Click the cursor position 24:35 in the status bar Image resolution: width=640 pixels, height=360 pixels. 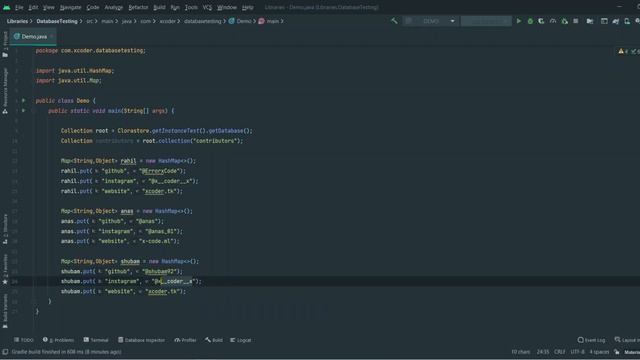pos(543,352)
